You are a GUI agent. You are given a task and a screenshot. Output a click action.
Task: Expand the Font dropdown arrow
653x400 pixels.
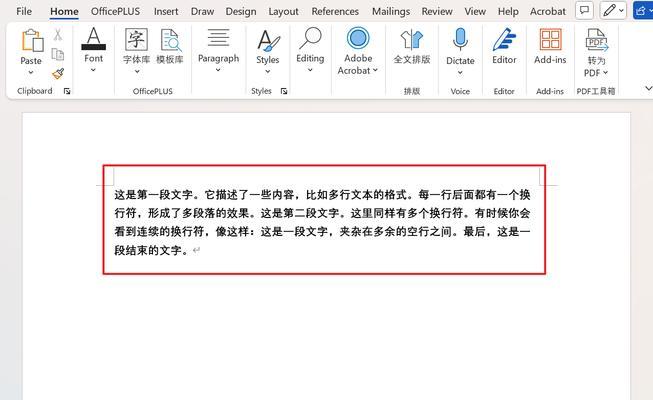point(93,70)
